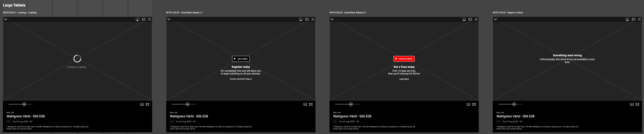
Task: Select the W-PLY-05-04 - Region Locked frame label
Action: tap(508, 13)
